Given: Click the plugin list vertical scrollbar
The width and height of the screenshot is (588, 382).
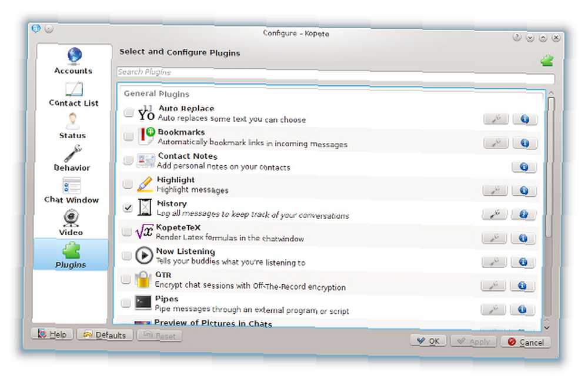Looking at the screenshot, I should click(x=550, y=167).
